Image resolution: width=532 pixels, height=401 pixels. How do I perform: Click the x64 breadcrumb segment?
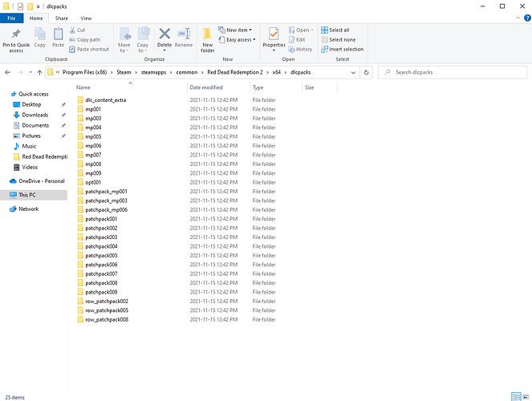click(x=277, y=72)
